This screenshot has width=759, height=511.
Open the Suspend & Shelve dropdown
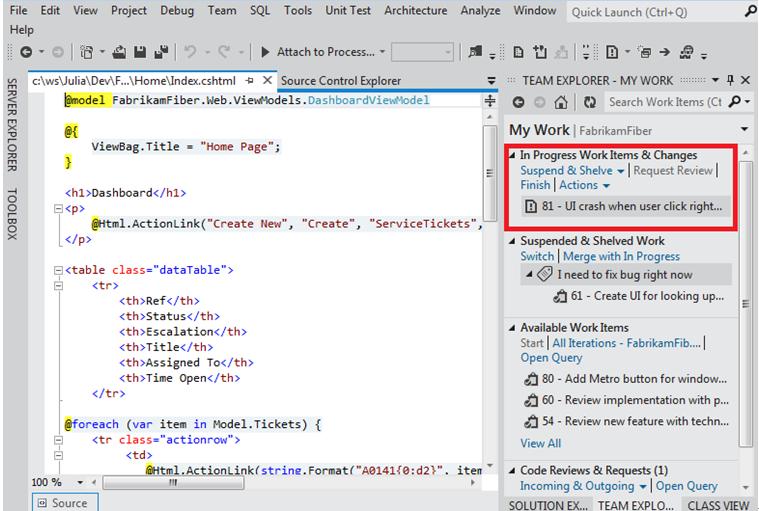pos(621,171)
